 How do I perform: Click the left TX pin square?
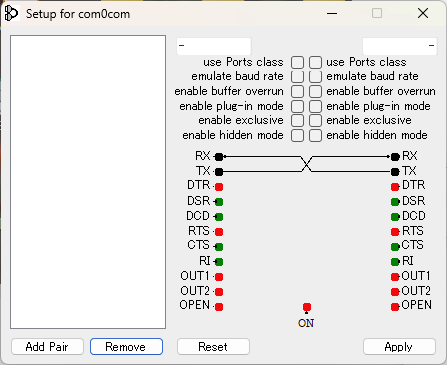(219, 172)
